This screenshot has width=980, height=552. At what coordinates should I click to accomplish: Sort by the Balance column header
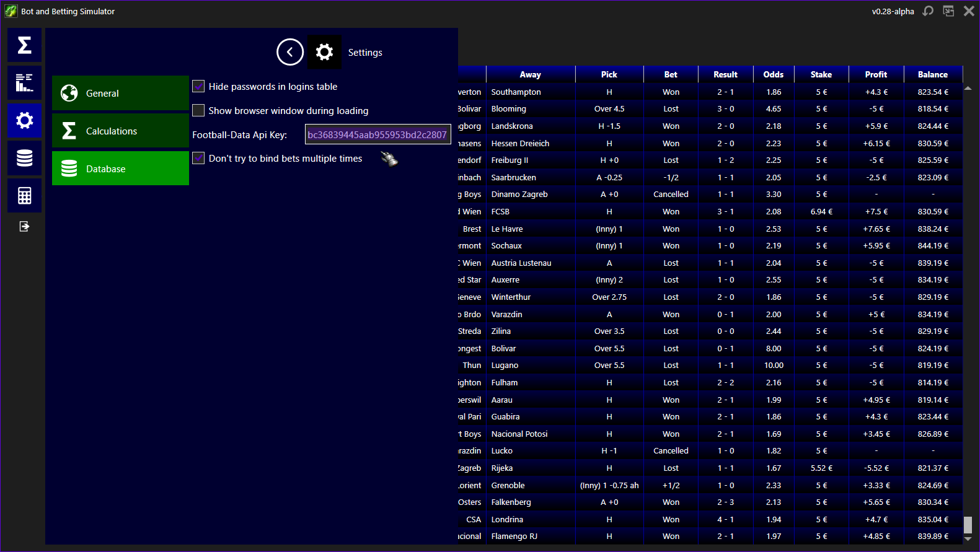point(933,74)
